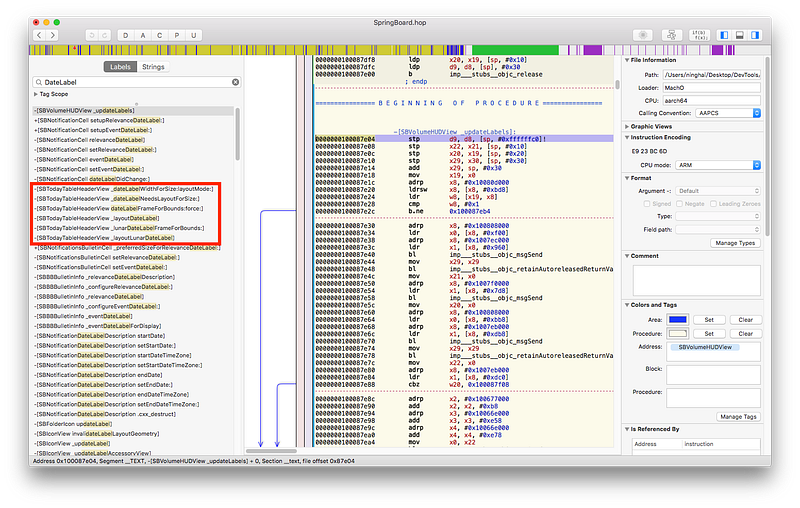Toggle the right inspector panel icon
Screen dimensions: 800x508
pyautogui.click(x=755, y=35)
